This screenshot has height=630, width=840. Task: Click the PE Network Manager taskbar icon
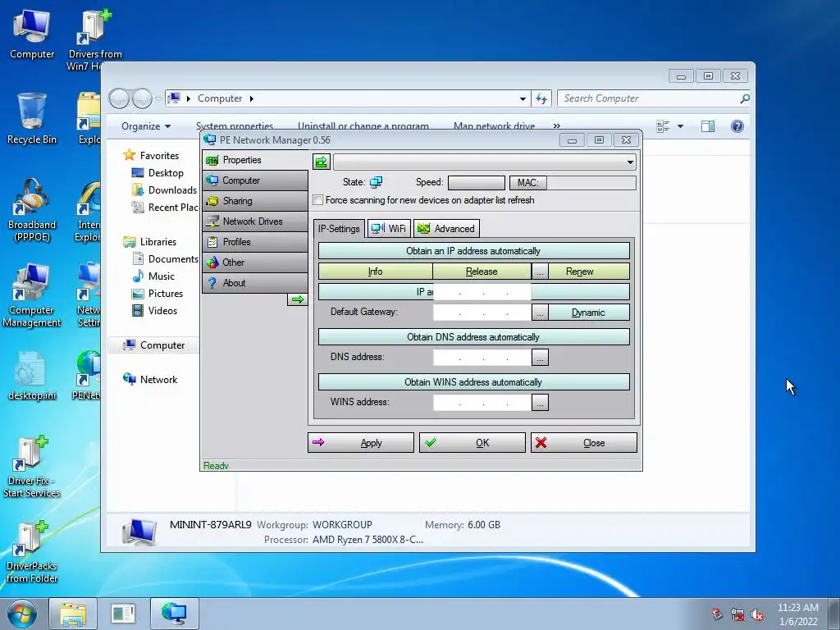(174, 614)
